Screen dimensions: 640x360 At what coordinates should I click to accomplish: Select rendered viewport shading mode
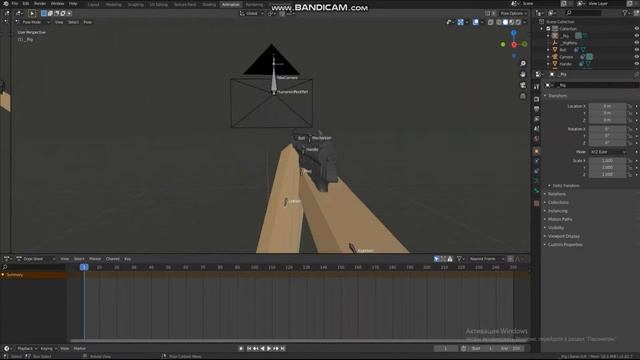[518, 22]
